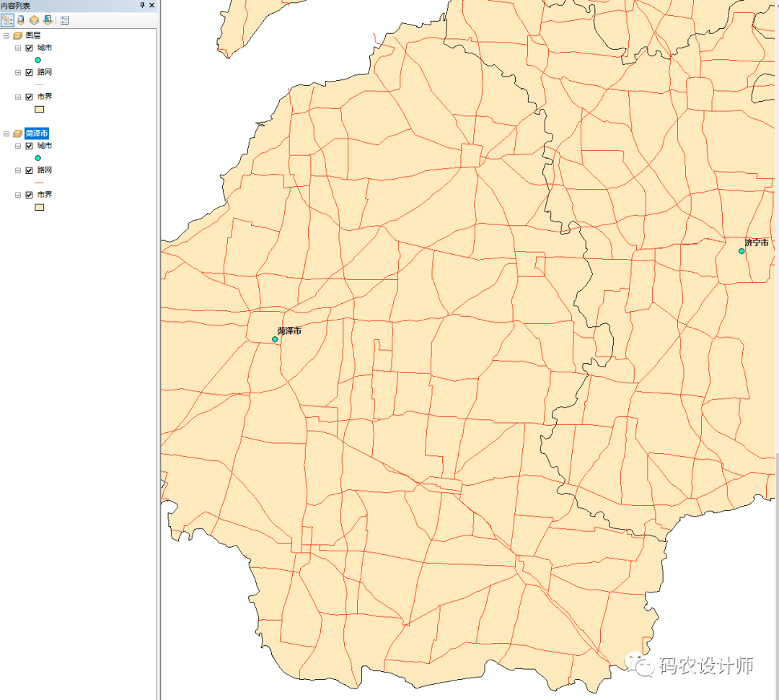The width and height of the screenshot is (779, 700).
Task: Switch to List By Source view
Action: coord(20,20)
